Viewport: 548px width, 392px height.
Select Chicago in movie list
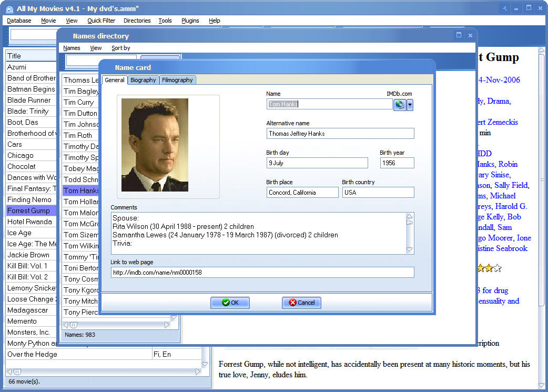pos(31,155)
